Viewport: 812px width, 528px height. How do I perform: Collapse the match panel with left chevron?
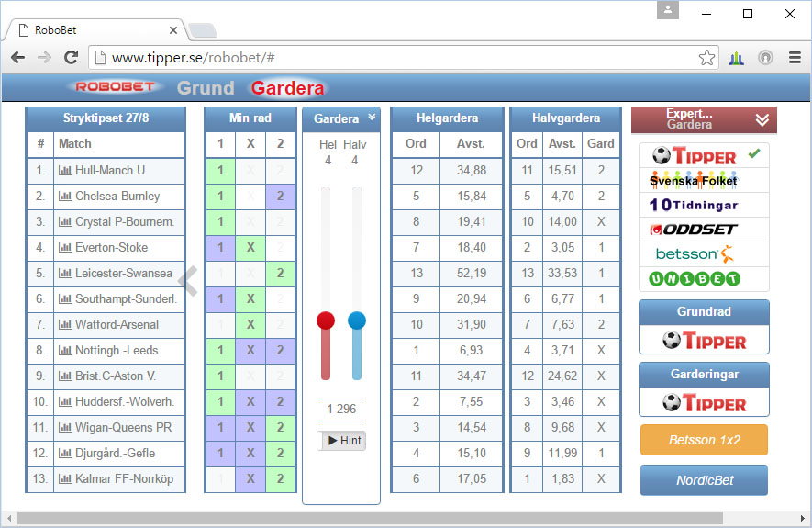coord(187,280)
